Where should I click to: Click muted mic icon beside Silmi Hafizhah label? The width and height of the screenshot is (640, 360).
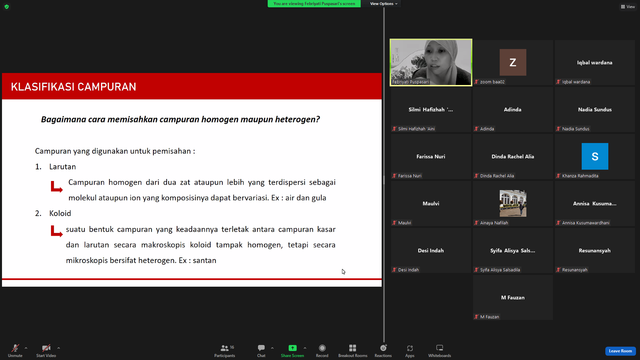click(x=394, y=129)
